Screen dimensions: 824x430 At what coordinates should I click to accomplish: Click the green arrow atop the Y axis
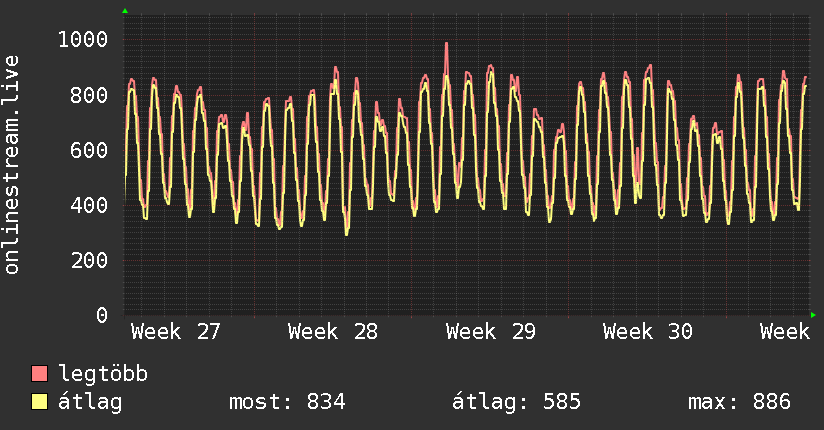(x=125, y=11)
